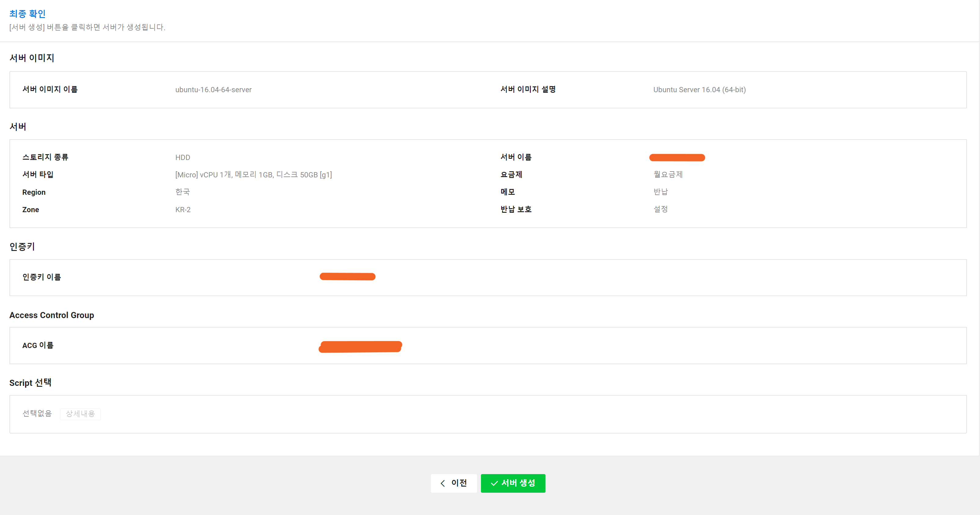Click the Ubuntu Server 16.04 (64-bit) description
This screenshot has height=515, width=980.
click(699, 90)
